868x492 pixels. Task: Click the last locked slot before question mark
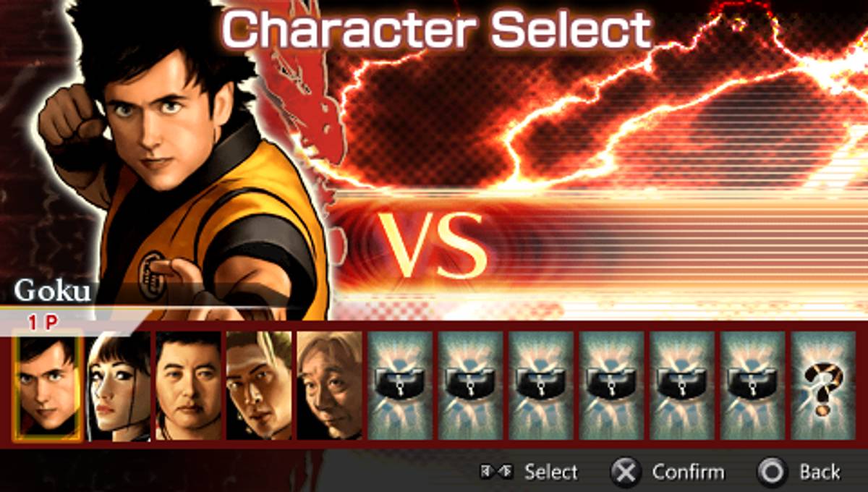click(x=752, y=386)
